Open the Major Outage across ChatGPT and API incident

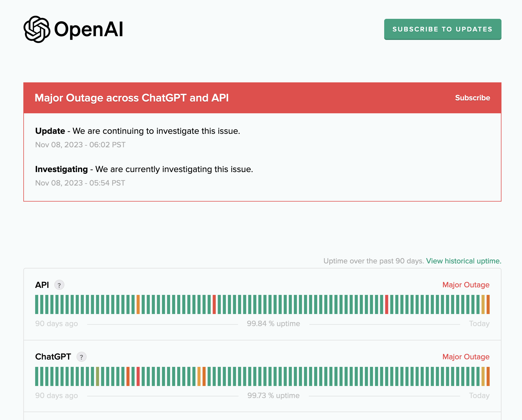pos(132,98)
